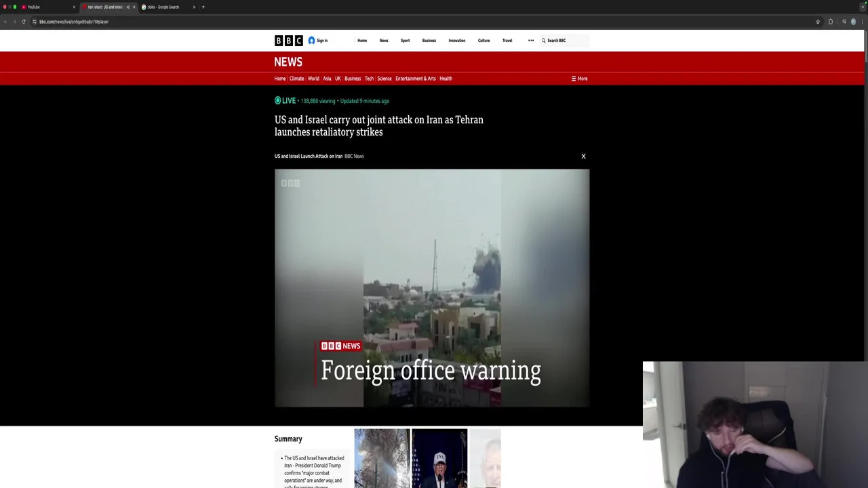Screen dimensions: 868x488
Task: Click the Search BBC magnifier icon
Action: tap(543, 41)
